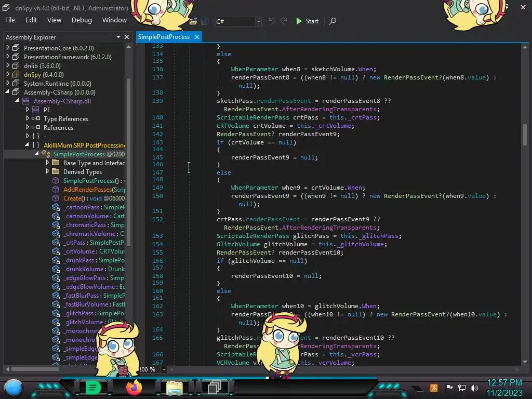The image size is (532, 399).
Task: Collapse the AkilliMum.SRP.PostProcessing namespace
Action: tap(27, 145)
